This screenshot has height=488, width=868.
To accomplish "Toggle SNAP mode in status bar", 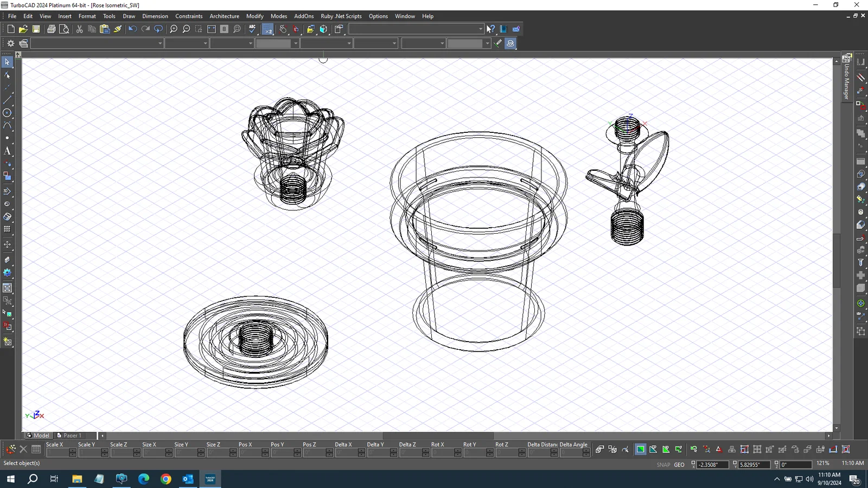I will [663, 465].
